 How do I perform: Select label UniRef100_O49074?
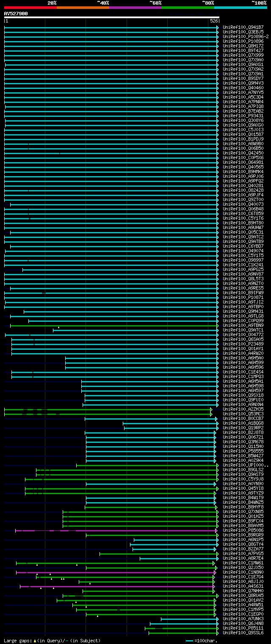point(243,251)
